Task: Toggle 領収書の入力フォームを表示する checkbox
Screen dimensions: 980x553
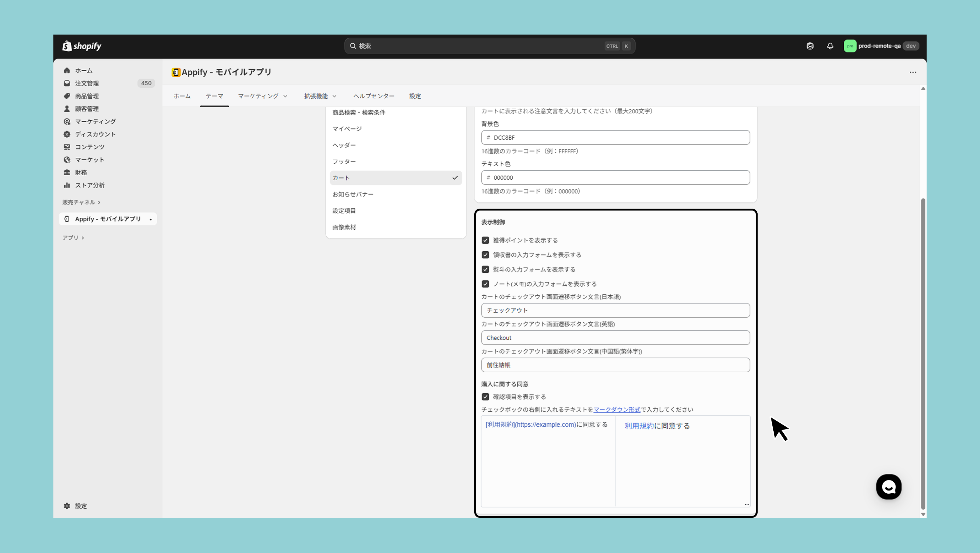Action: click(x=485, y=255)
